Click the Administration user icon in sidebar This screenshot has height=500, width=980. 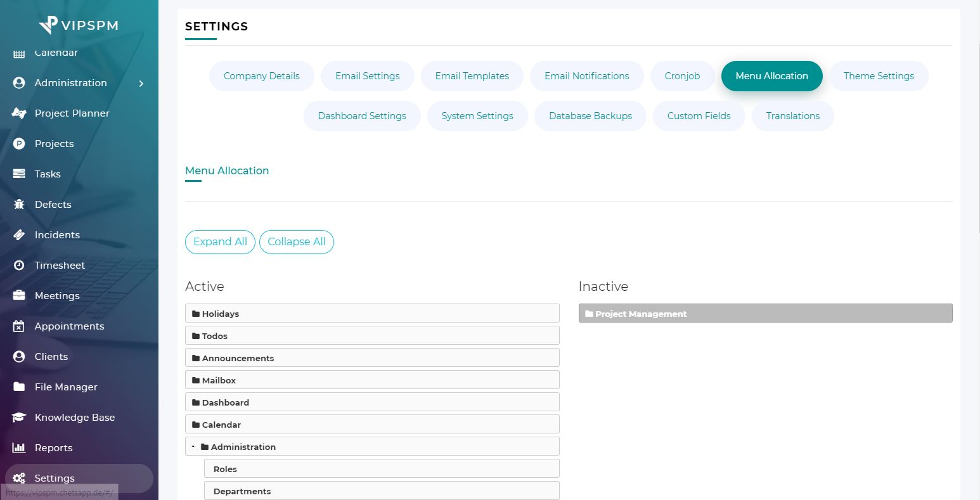pyautogui.click(x=19, y=83)
